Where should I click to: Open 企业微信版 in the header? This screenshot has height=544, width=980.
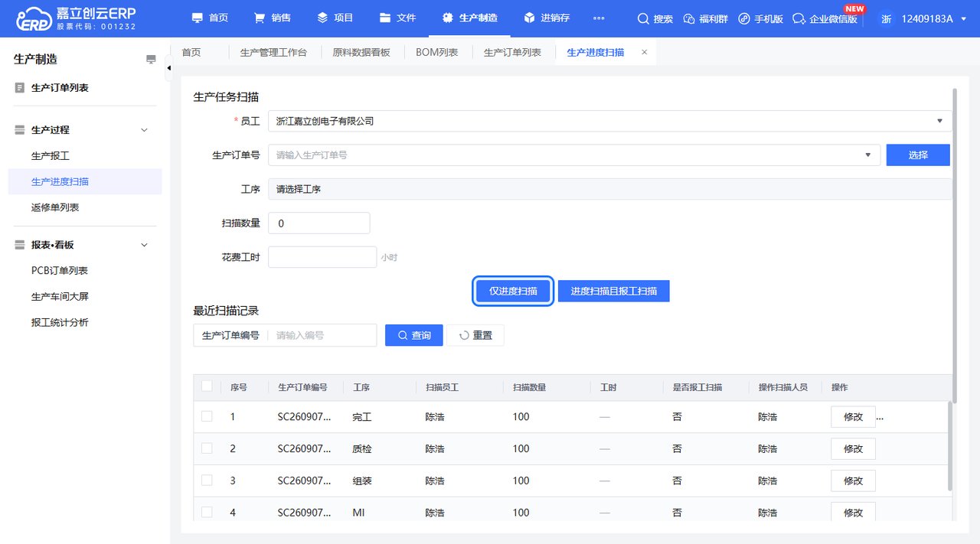click(x=825, y=18)
